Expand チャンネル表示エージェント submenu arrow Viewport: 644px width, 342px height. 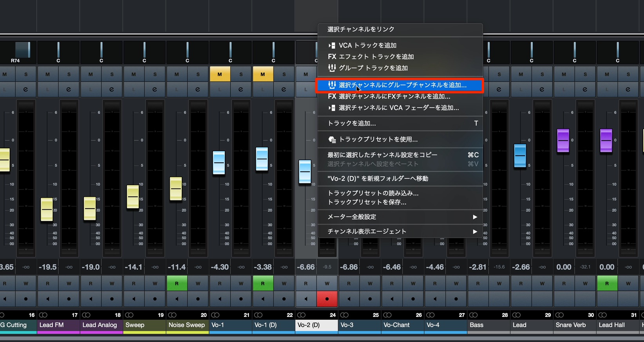(475, 232)
